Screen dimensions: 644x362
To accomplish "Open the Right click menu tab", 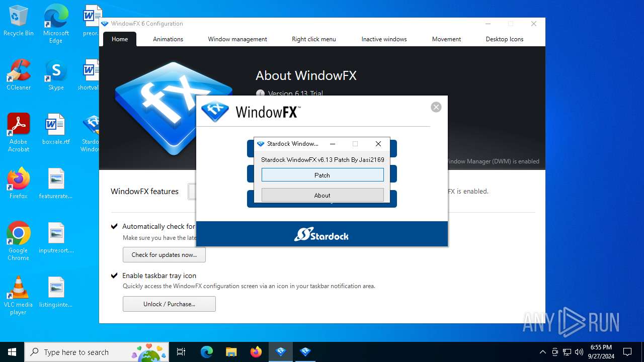I will (x=314, y=39).
